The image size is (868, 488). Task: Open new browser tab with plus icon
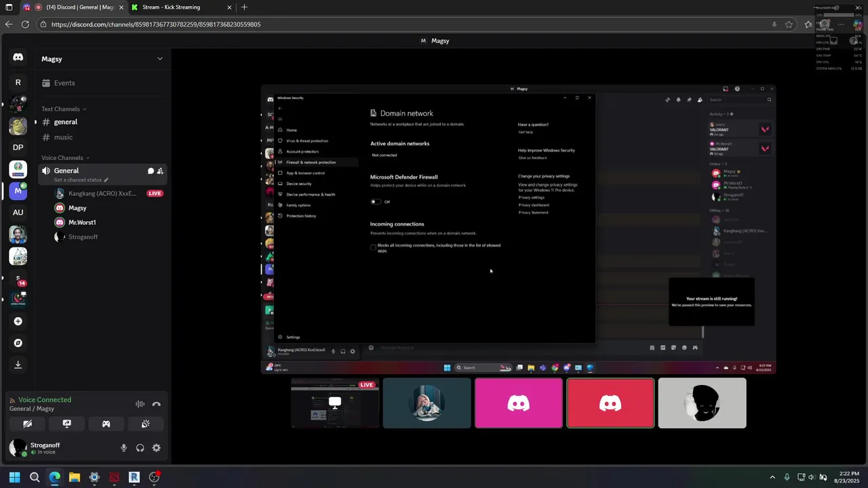pos(244,7)
